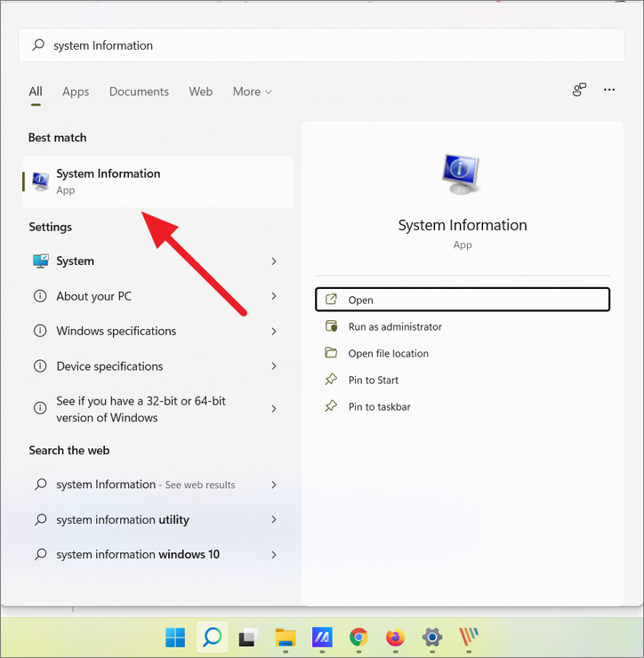Choose Pin to Start
Image resolution: width=644 pixels, height=658 pixels.
(463, 381)
